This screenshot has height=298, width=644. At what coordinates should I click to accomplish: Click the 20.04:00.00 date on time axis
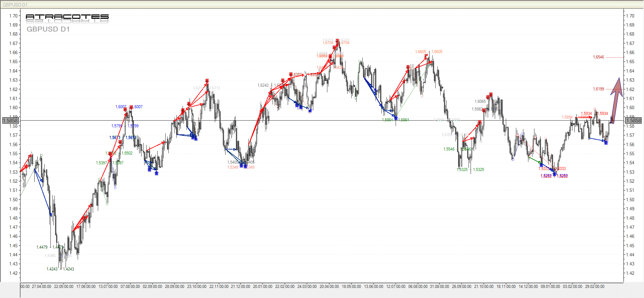point(329,287)
